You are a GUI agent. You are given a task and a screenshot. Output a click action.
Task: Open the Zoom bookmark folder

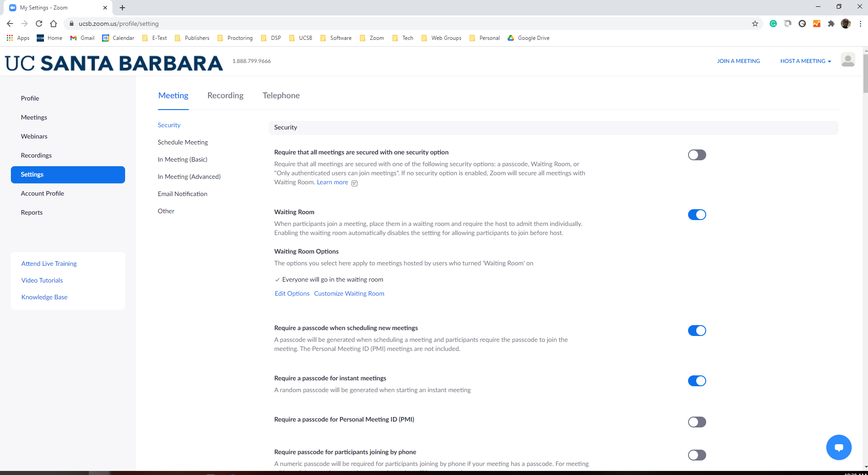tap(372, 38)
